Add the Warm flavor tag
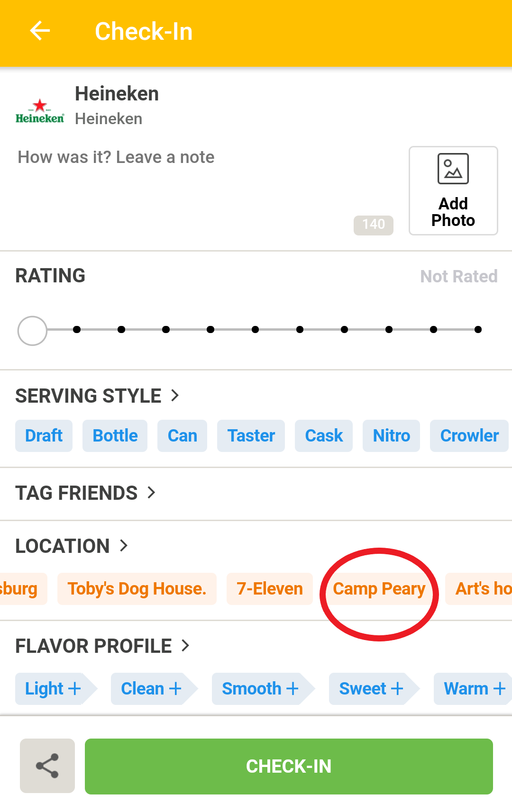 pyautogui.click(x=473, y=689)
